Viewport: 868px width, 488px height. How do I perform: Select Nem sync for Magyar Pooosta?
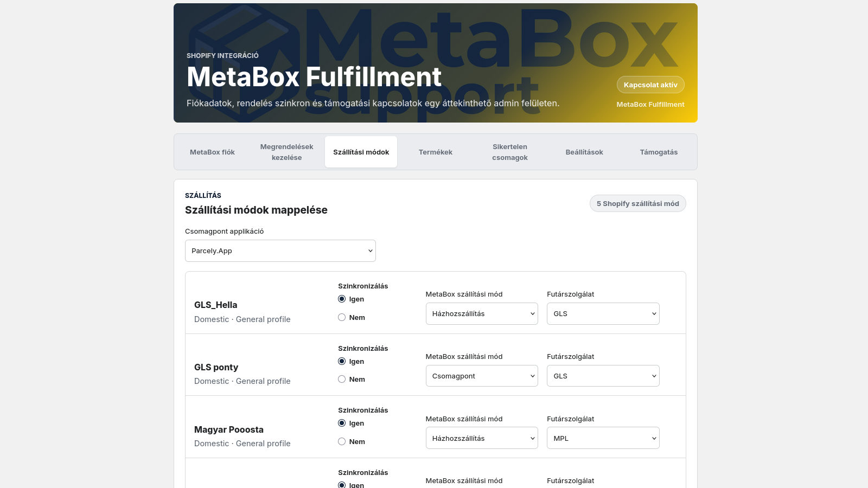[x=342, y=441]
